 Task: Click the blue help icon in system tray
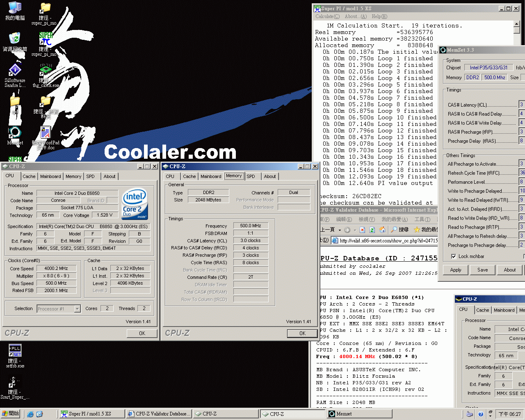click(x=481, y=414)
